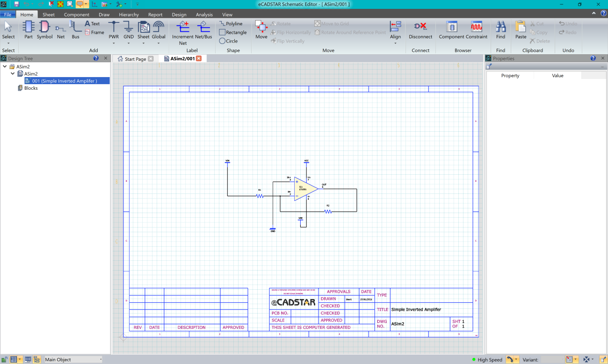The image size is (608, 364).
Task: Select the Polyline shape tool
Action: point(231,23)
